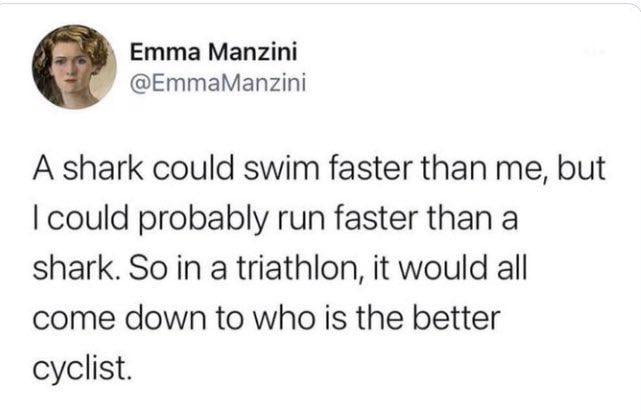Click the word "cyclist" ending the tweet

pyautogui.click(x=82, y=368)
